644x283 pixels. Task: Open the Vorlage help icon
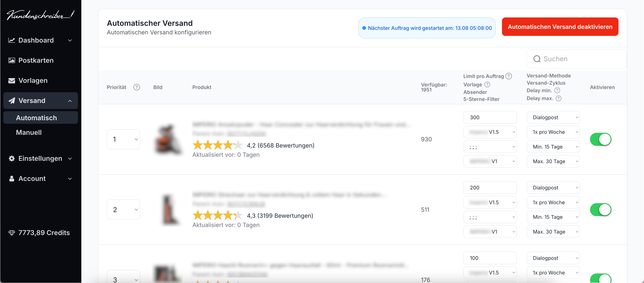[x=487, y=84]
